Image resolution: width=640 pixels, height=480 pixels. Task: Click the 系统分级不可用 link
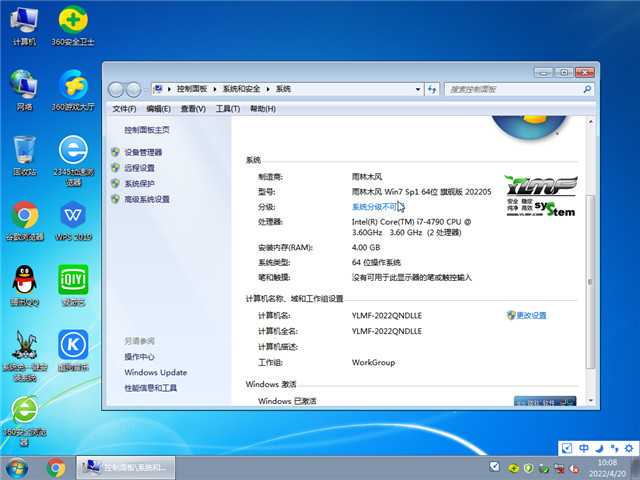click(x=377, y=207)
